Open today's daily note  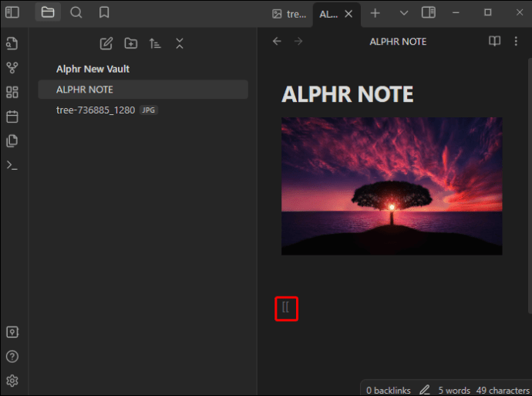(x=12, y=117)
